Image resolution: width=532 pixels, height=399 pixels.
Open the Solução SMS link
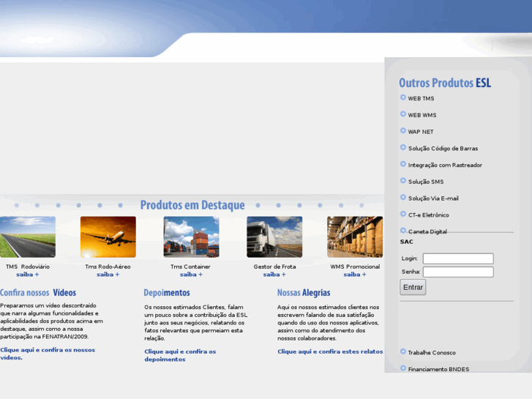click(x=426, y=182)
